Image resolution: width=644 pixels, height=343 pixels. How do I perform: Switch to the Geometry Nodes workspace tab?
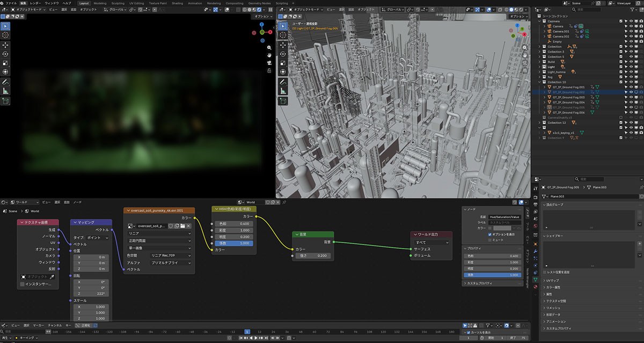[260, 3]
